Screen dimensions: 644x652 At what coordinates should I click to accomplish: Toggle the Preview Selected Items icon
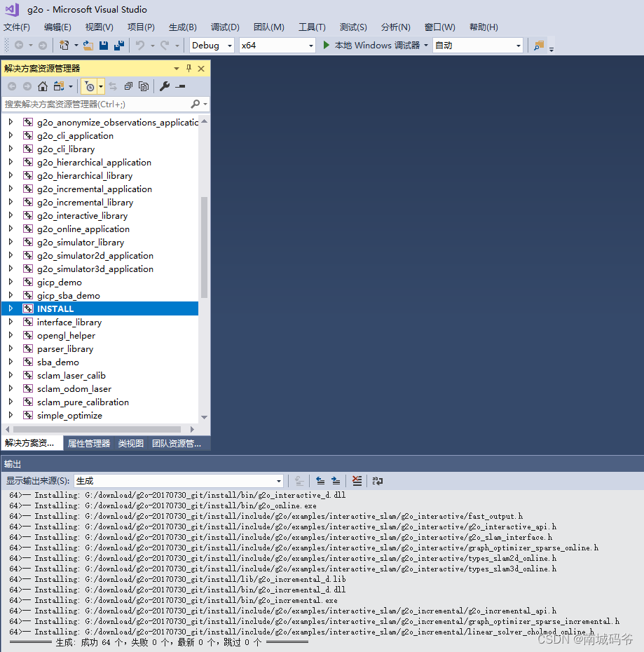[x=180, y=86]
